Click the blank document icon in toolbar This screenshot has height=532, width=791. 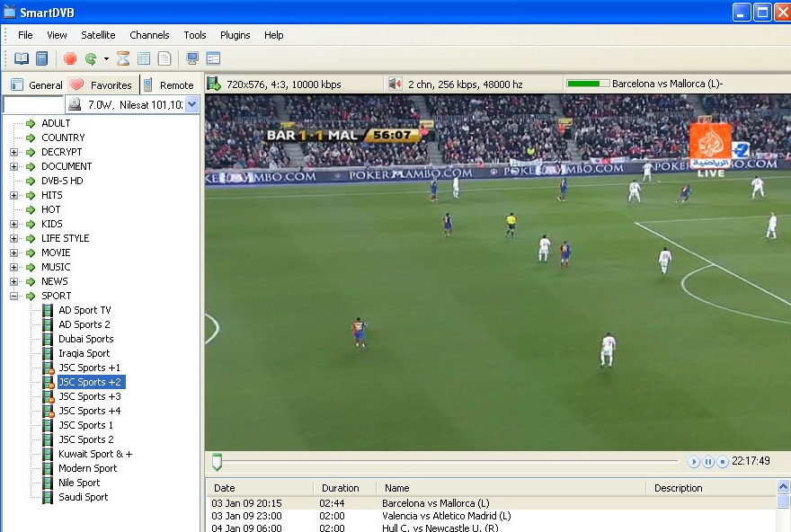164,58
